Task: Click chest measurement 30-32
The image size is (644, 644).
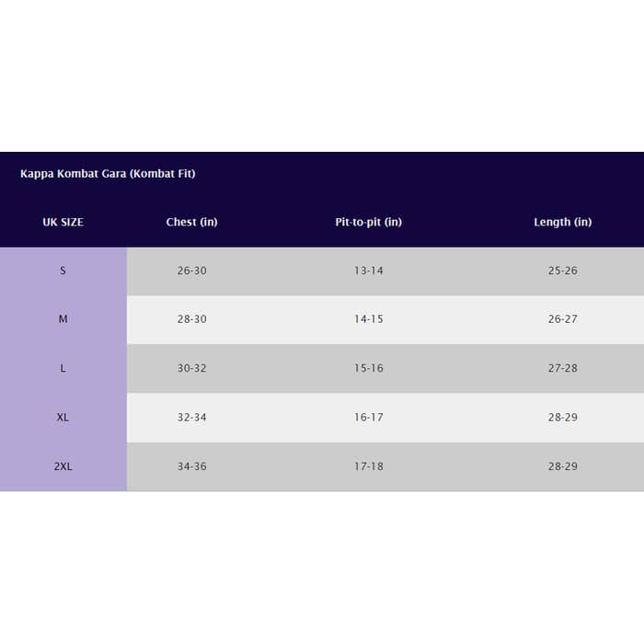Action: click(x=191, y=368)
